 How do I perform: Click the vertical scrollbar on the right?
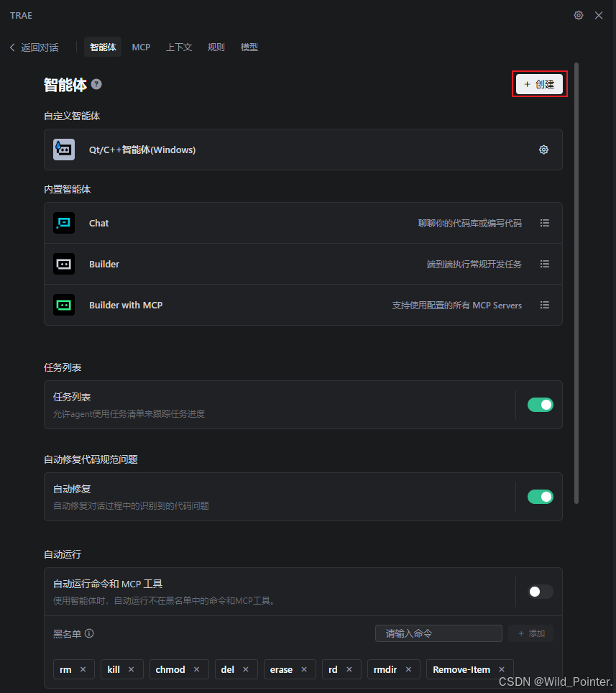coord(576,283)
